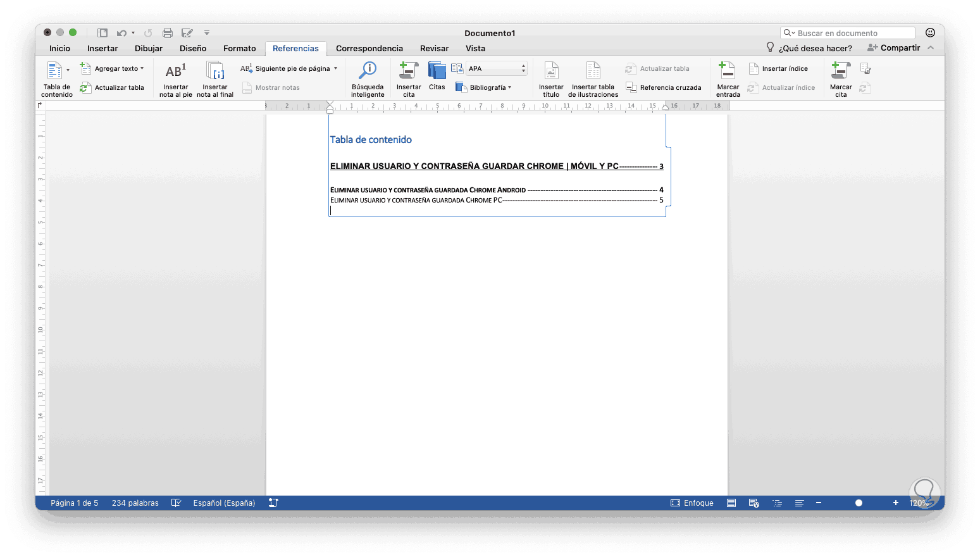Screen dimensions: 980x557
Task: Click the ¿Qué desea hacer? field
Action: (x=815, y=48)
